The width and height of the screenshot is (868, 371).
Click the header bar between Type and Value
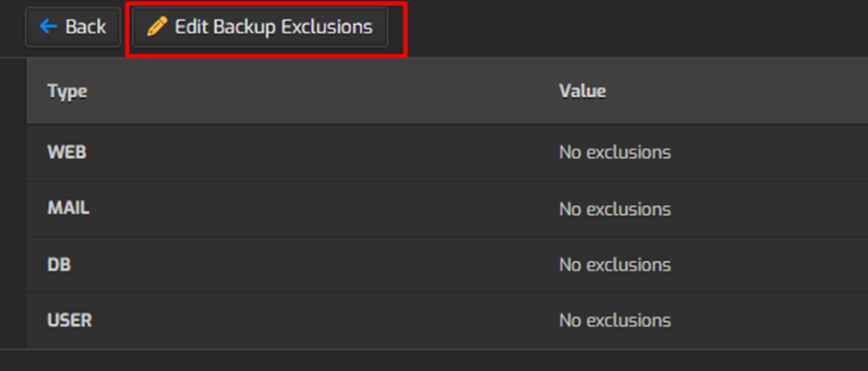point(323,90)
